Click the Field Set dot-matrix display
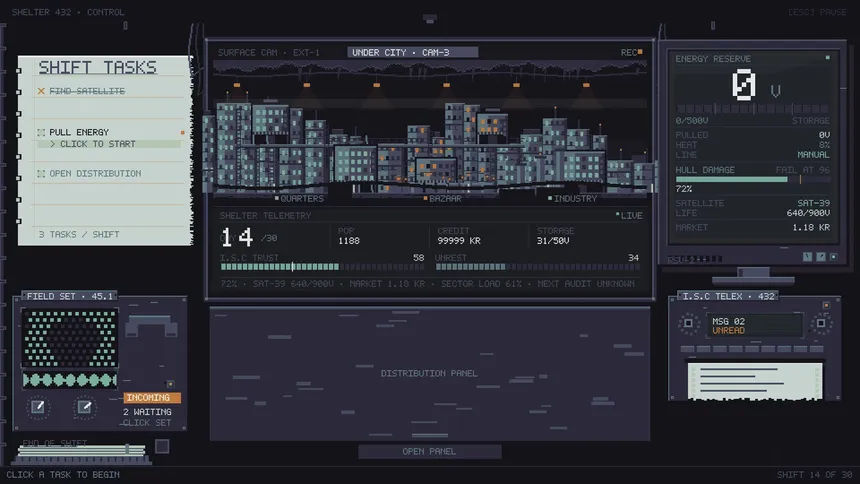The height and width of the screenshot is (484, 860). click(69, 337)
